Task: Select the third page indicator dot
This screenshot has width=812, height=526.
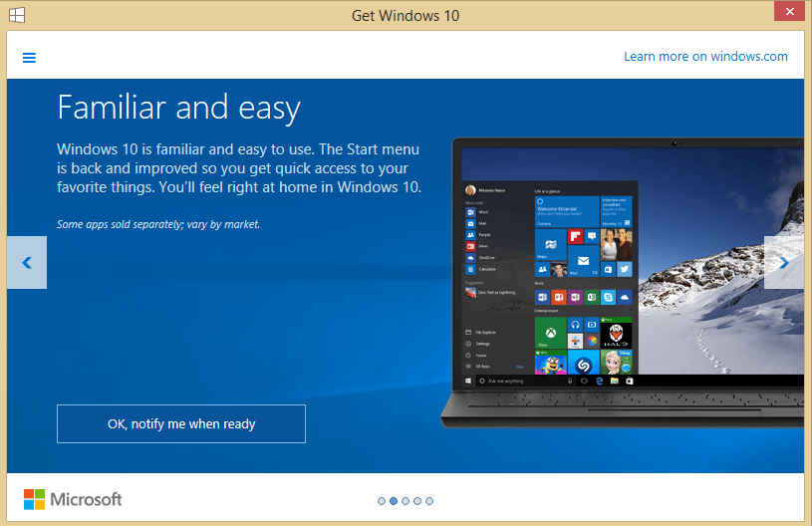Action: (406, 501)
